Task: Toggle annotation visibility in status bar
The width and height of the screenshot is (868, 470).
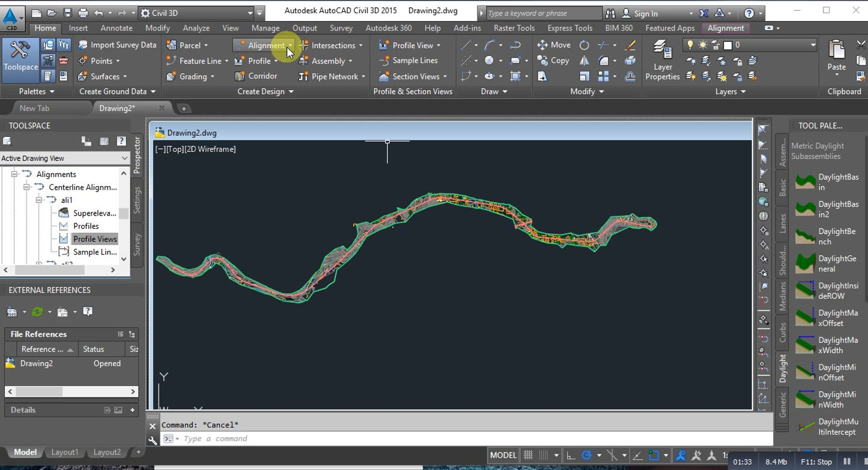Action: [681, 455]
